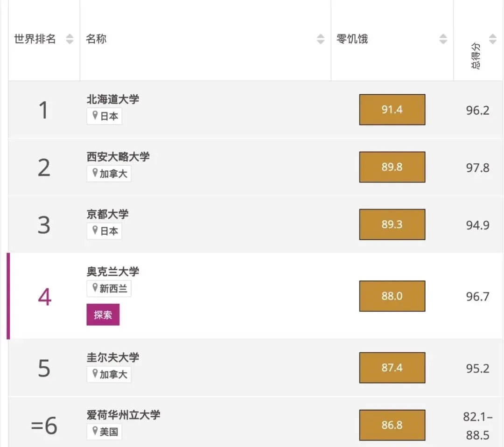The image size is (504, 447).
Task: Click location pin under 圭尔夫大学
Action: tap(95, 374)
